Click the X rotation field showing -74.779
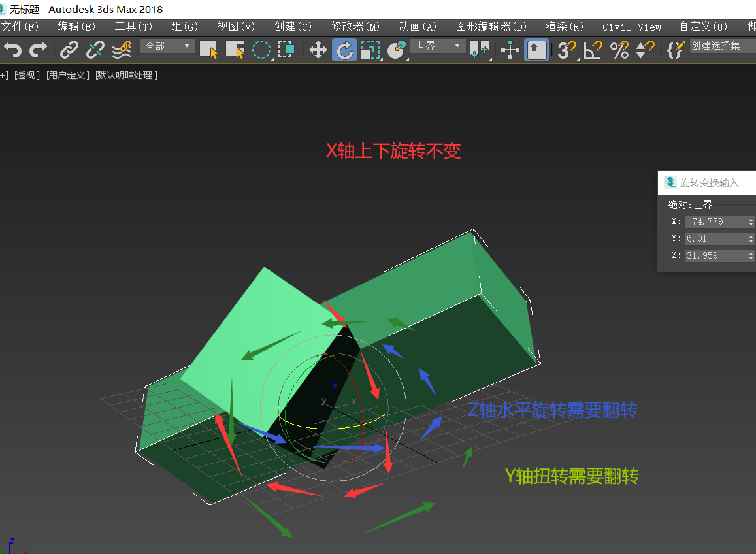 pyautogui.click(x=716, y=221)
